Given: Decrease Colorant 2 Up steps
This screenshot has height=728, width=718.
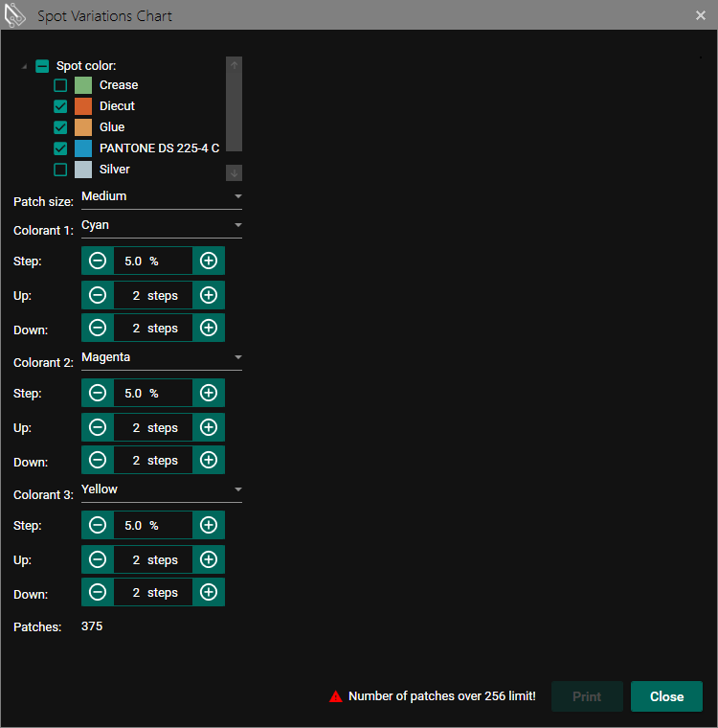Looking at the screenshot, I should (x=98, y=427).
